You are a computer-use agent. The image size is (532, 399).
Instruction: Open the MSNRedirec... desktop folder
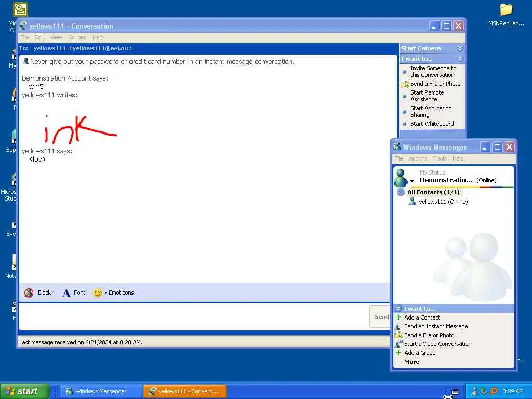point(506,15)
